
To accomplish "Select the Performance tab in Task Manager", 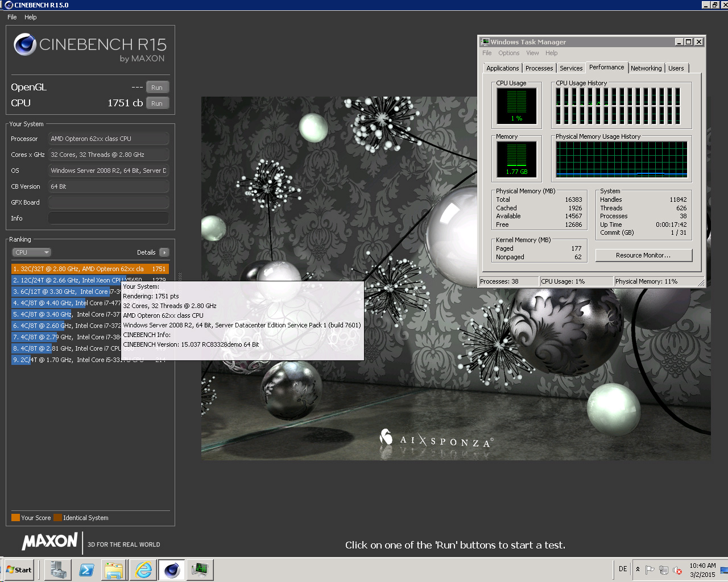I will coord(606,67).
